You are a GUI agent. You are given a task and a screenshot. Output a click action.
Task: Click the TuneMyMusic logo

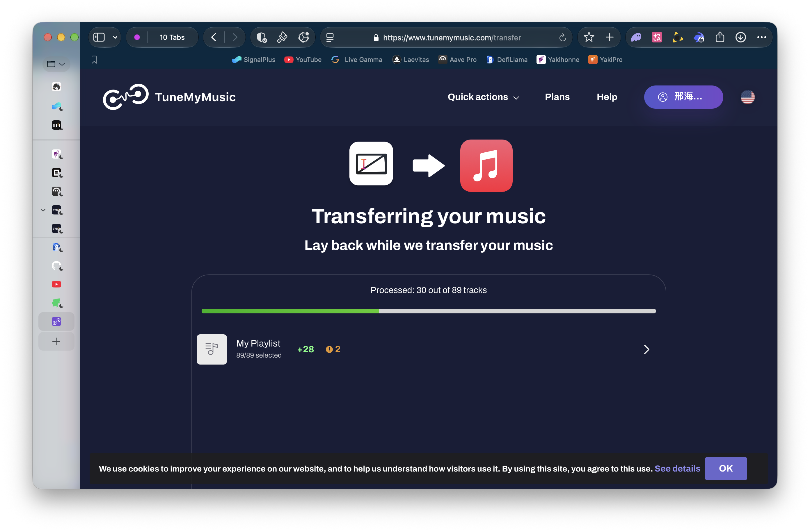pyautogui.click(x=169, y=97)
